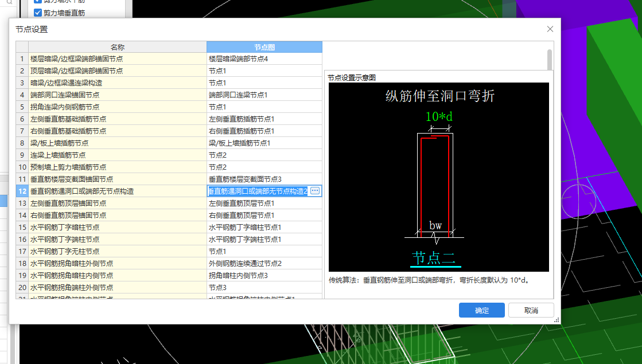Select row 水平钢筋拐角暗柱内侧节点
Image resolution: width=642 pixels, height=364 pixels.
[x=118, y=276]
